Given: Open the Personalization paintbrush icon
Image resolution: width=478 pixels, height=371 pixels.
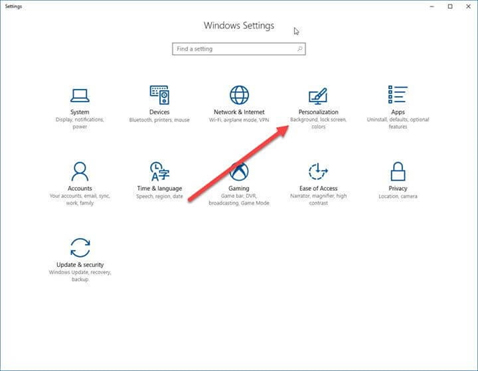Looking at the screenshot, I should coord(318,96).
